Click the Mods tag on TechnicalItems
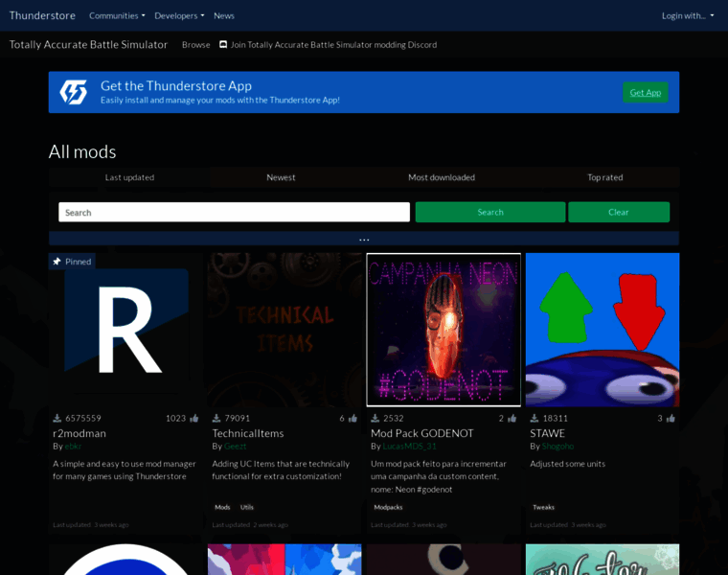 222,507
